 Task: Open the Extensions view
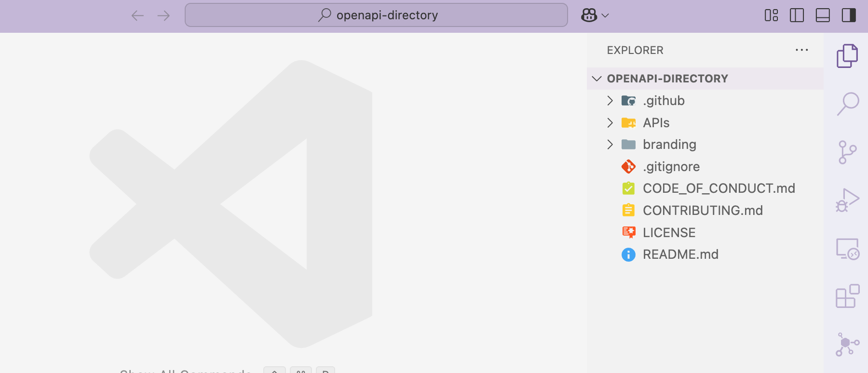[847, 296]
